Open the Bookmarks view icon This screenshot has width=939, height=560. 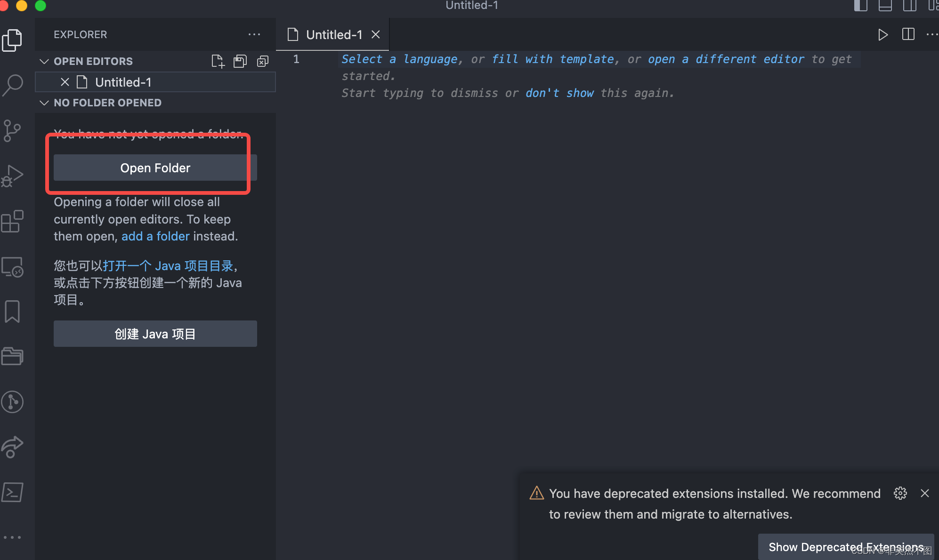[x=13, y=312]
